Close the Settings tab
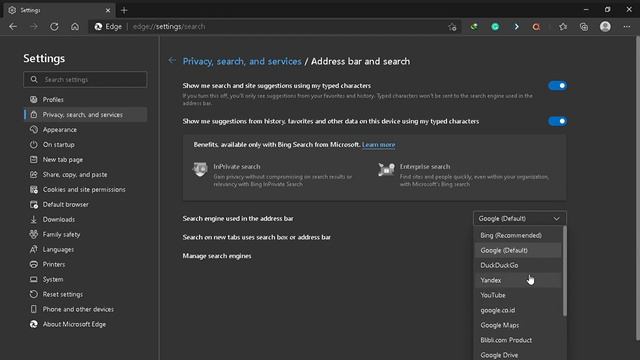640x360 pixels. pos(108,10)
